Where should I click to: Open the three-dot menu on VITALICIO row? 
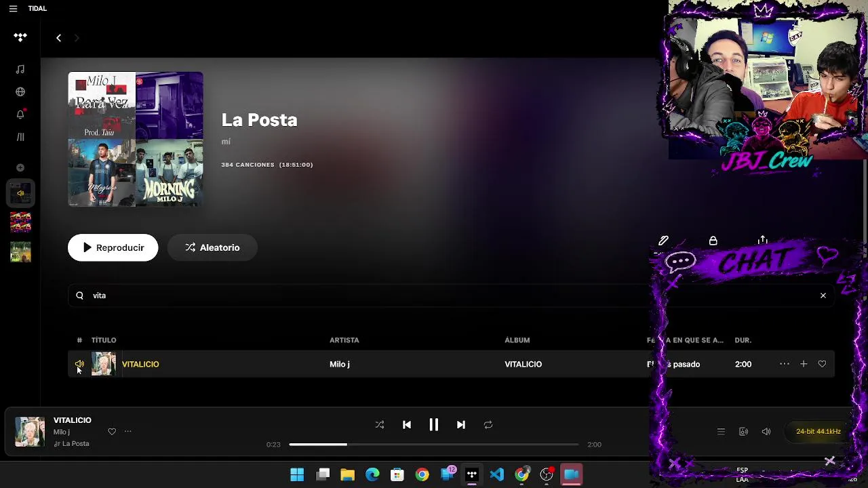coord(785,364)
